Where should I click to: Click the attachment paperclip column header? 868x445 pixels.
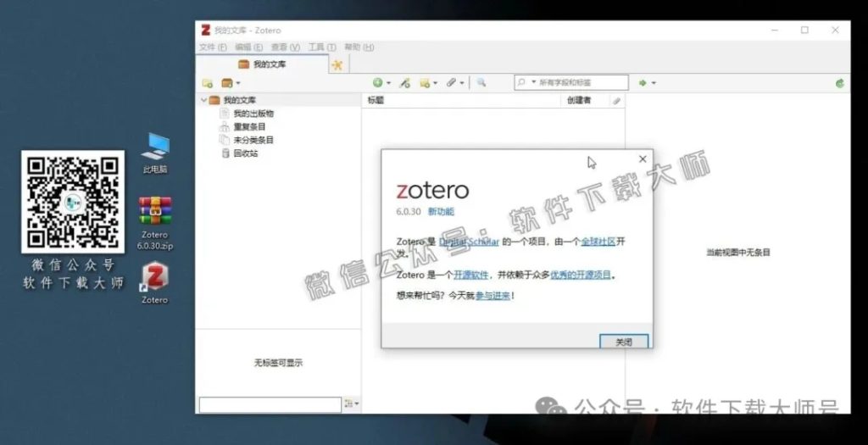[x=617, y=101]
